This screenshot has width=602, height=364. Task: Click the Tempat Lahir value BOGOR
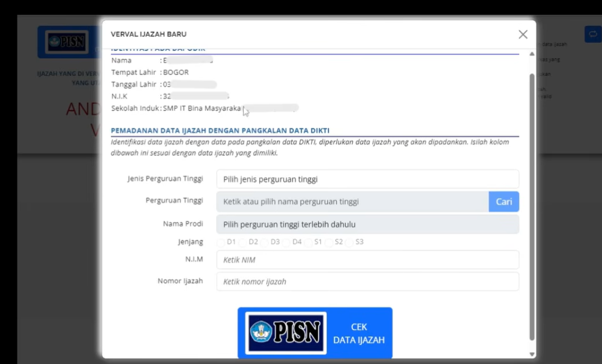click(176, 72)
